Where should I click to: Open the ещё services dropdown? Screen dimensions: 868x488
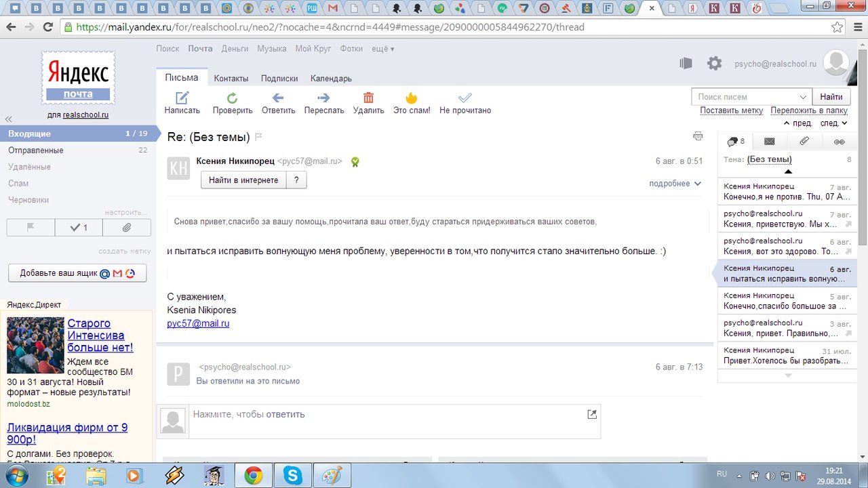click(382, 49)
